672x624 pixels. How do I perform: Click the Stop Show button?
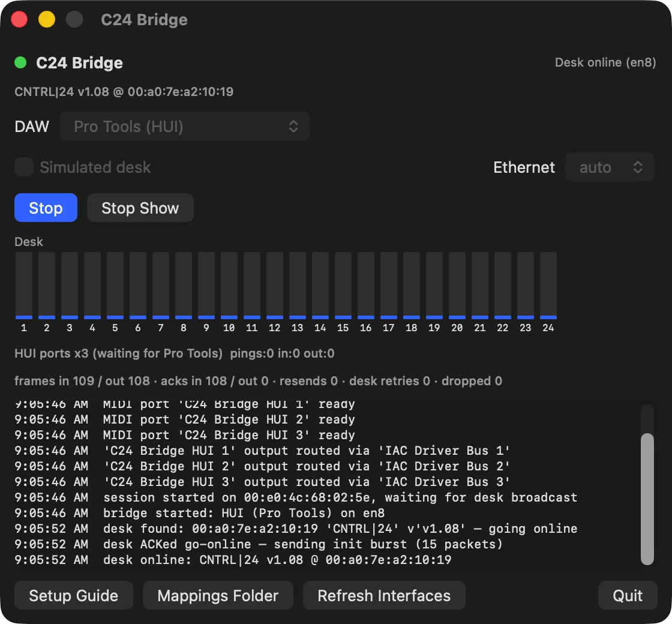(140, 208)
